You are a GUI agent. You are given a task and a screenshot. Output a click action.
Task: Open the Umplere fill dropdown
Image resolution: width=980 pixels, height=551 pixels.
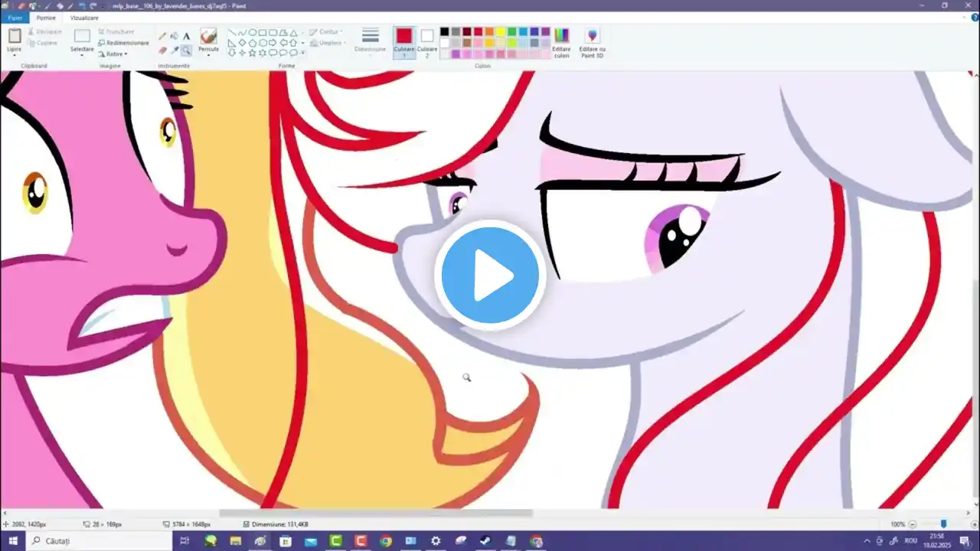328,43
